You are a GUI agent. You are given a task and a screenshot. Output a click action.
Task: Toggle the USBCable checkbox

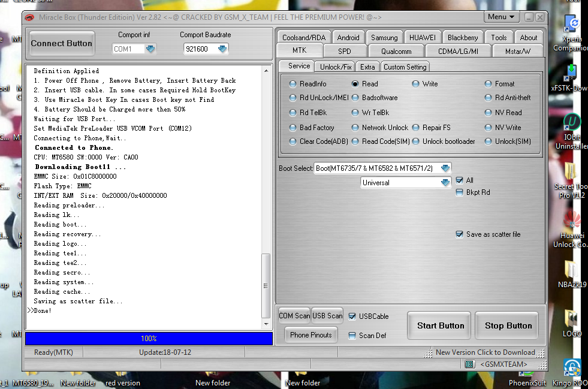tap(352, 316)
